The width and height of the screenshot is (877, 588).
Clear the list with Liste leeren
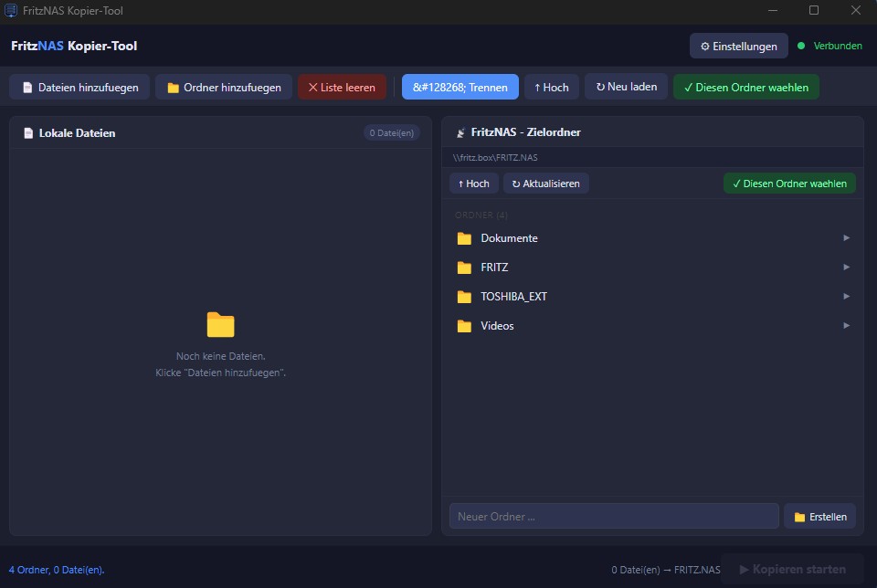click(x=342, y=87)
